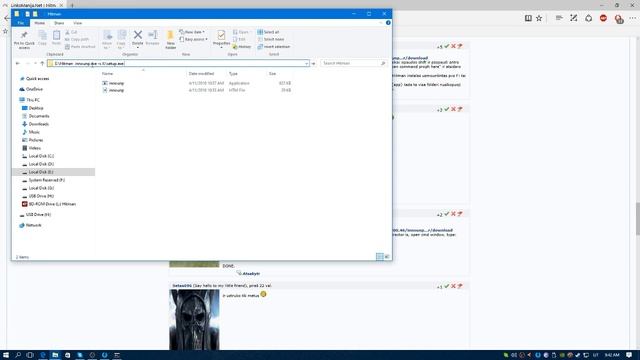Switch to details view layout icon
640x360 pixels.
click(x=380, y=257)
